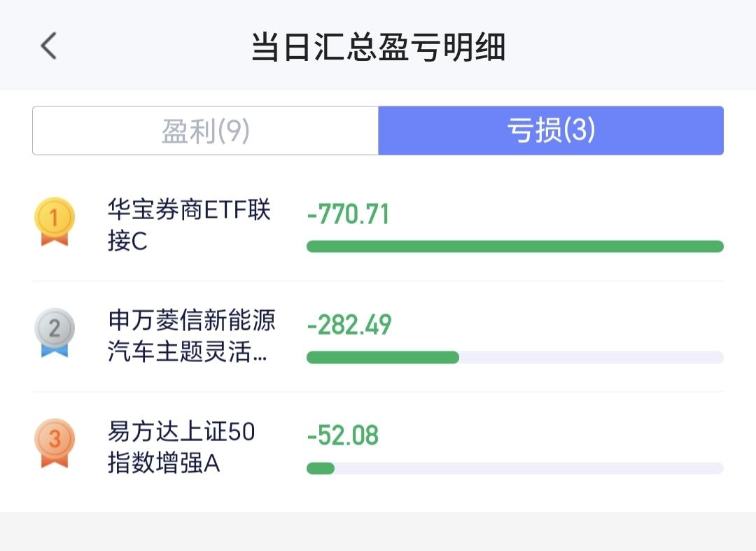The image size is (756, 551).
Task: Click the gray unfilled bar of 申万菱信
Action: point(591,357)
